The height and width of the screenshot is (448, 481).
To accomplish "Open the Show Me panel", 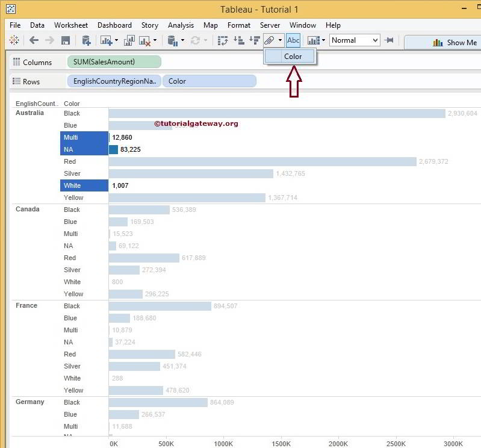I will 455,42.
